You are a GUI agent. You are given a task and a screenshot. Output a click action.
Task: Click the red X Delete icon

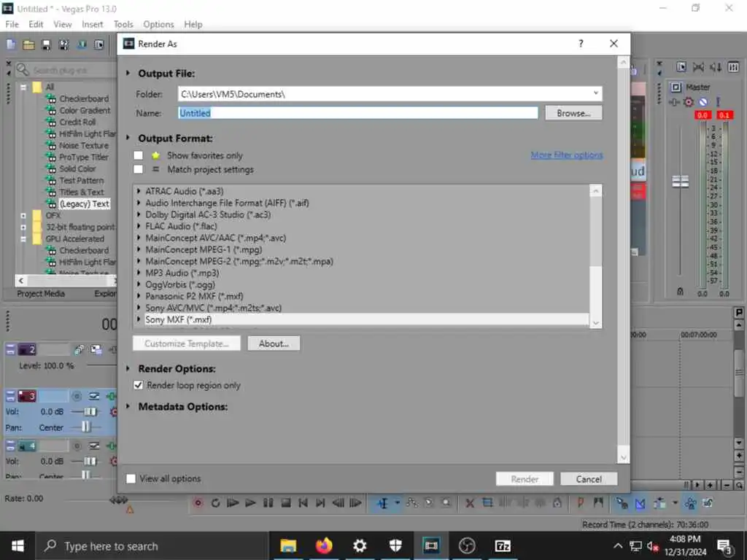[x=470, y=503]
